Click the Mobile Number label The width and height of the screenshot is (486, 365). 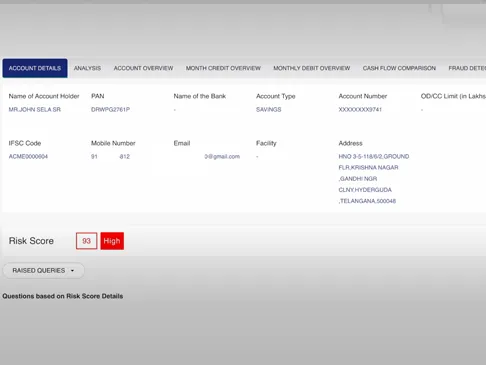click(x=113, y=143)
